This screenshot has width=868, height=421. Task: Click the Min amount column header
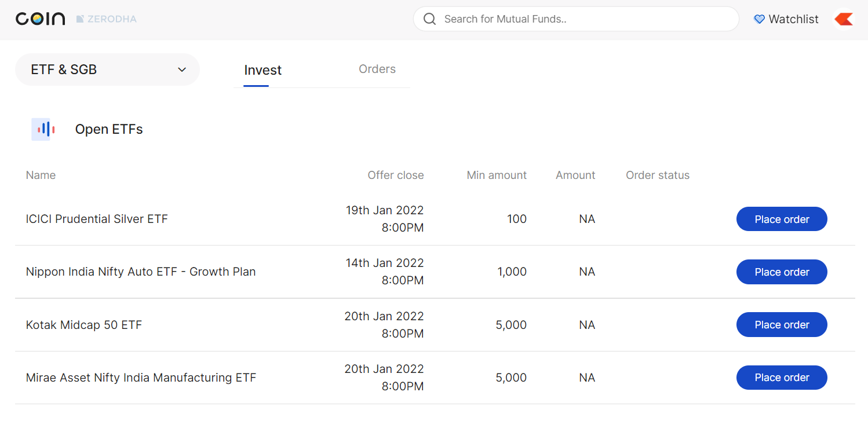(497, 175)
